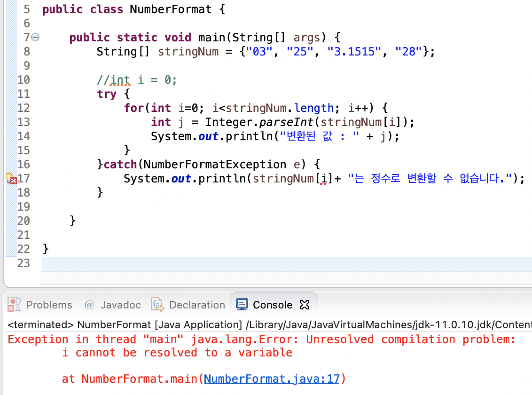Click the "03" string literal on line 8
Image resolution: width=532 pixels, height=395 pixels.
(259, 52)
